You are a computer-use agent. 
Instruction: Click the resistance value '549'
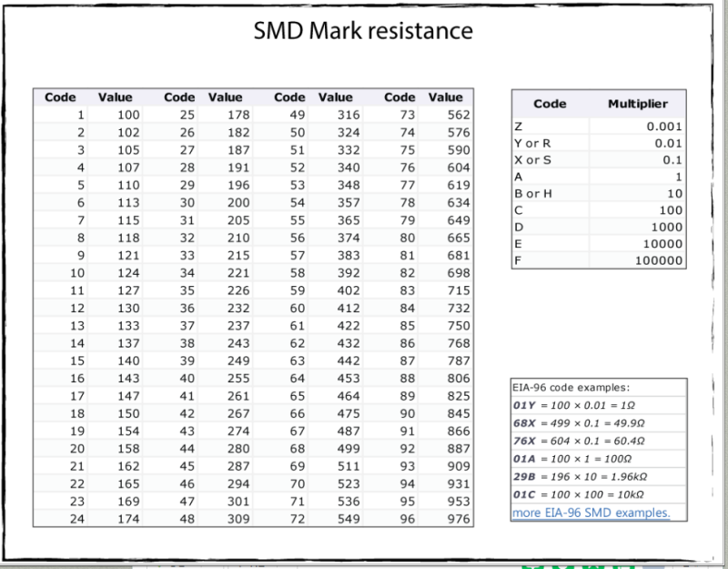[x=349, y=519]
